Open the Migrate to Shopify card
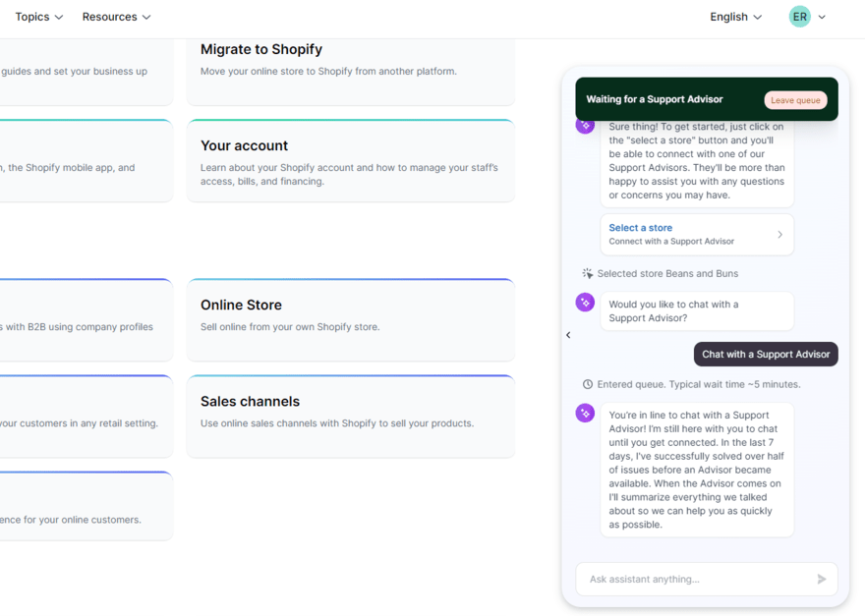865x616 pixels. (x=261, y=48)
